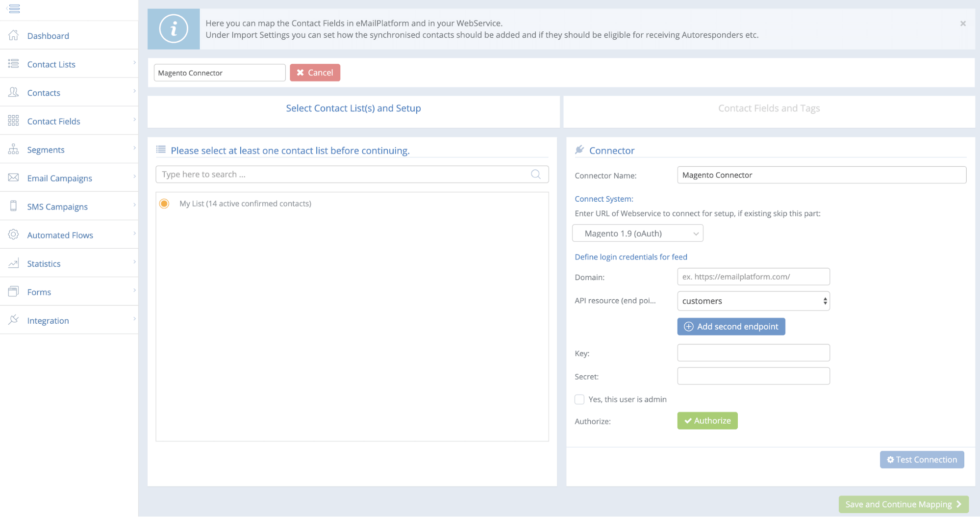Open the API resource customers dropdown

(754, 301)
